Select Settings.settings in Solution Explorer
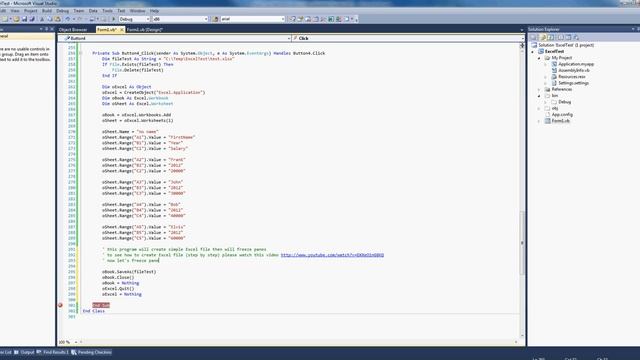This screenshot has height=360, width=640. [x=573, y=83]
